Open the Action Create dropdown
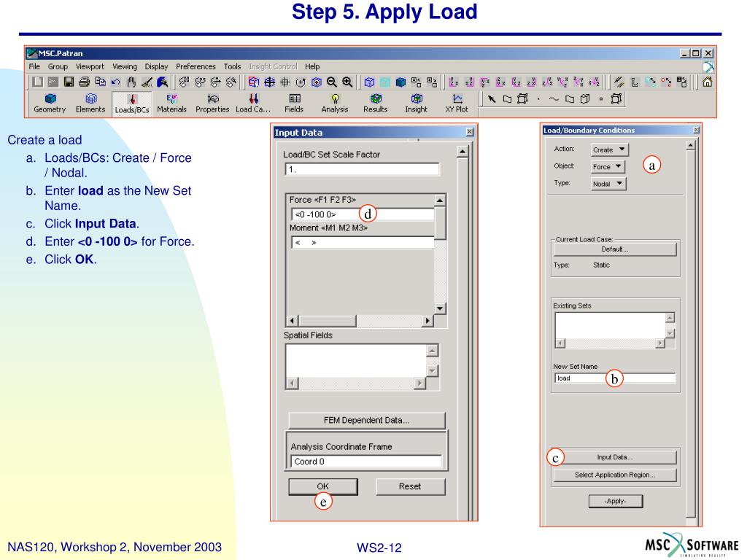The height and width of the screenshot is (560, 747). (x=609, y=149)
